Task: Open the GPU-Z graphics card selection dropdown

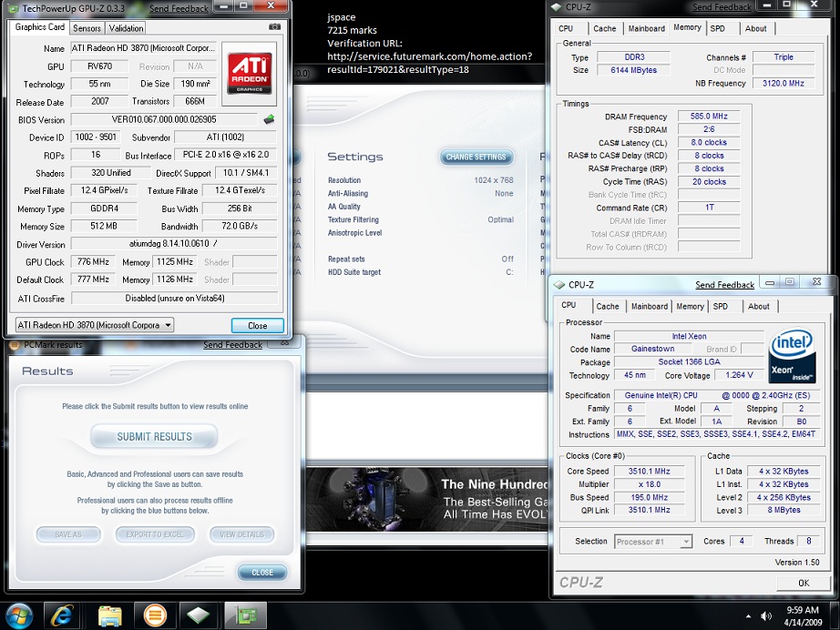Action: [x=169, y=325]
